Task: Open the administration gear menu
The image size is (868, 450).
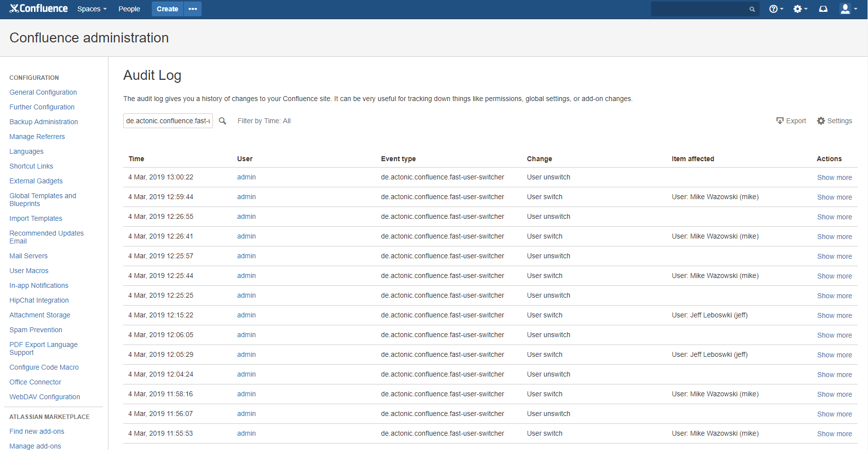Action: [800, 9]
